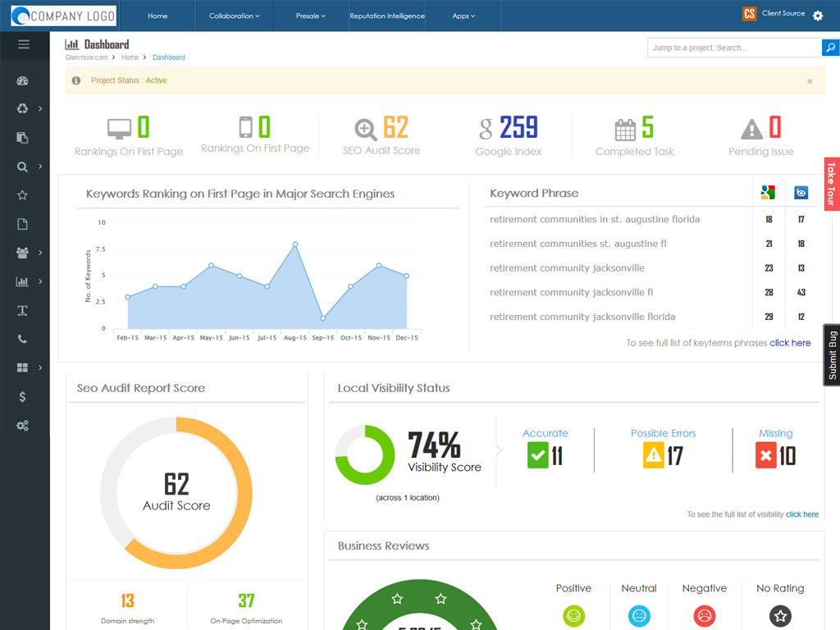Click the star icon in sidebar
The height and width of the screenshot is (630, 840).
[x=22, y=195]
